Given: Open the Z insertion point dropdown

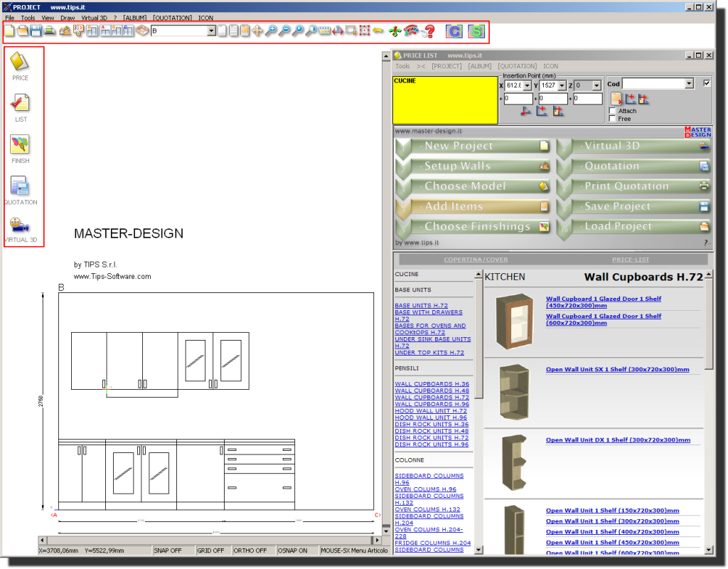Looking at the screenshot, I should [597, 85].
